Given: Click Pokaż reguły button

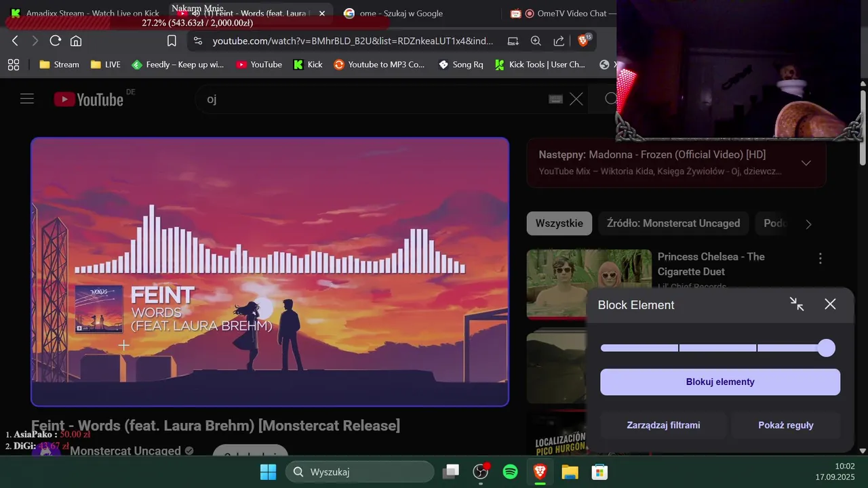Looking at the screenshot, I should (x=786, y=426).
